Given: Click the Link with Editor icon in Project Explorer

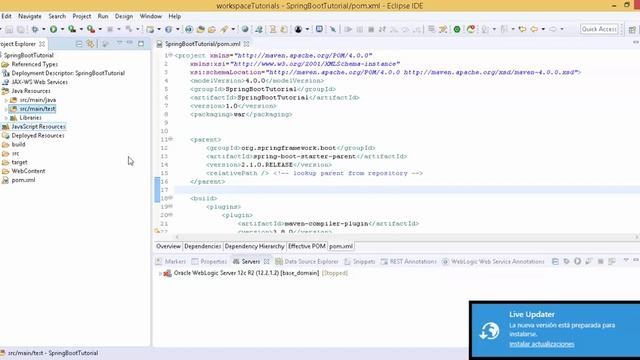Looking at the screenshot, I should point(90,44).
